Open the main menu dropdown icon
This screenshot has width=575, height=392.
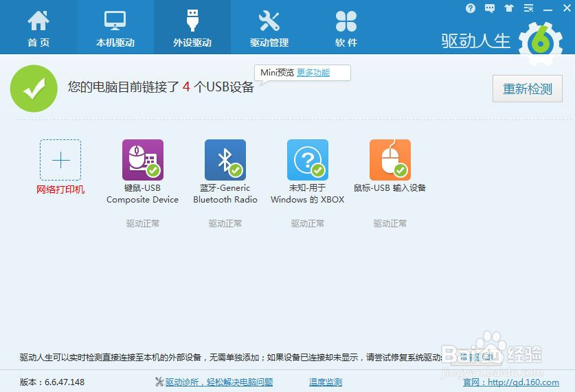pos(528,8)
